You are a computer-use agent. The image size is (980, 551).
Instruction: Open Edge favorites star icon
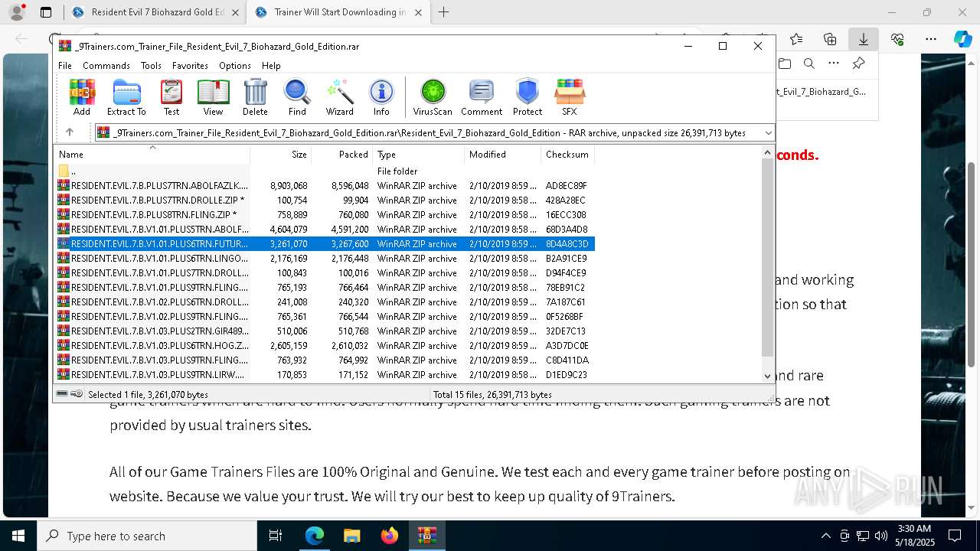[x=796, y=39]
